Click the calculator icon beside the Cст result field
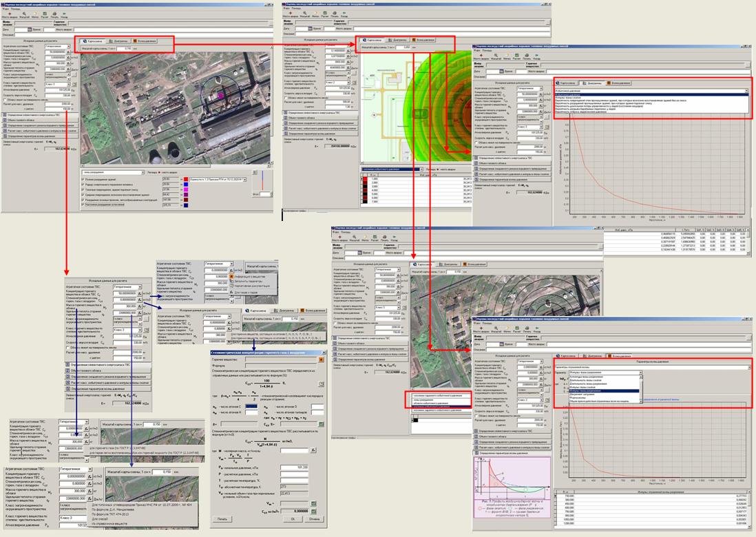 [313, 510]
